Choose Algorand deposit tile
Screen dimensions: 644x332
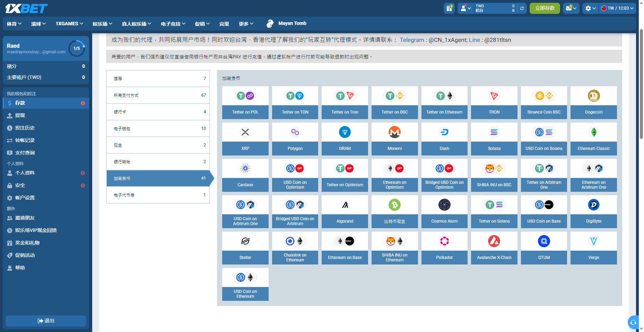[x=345, y=212]
